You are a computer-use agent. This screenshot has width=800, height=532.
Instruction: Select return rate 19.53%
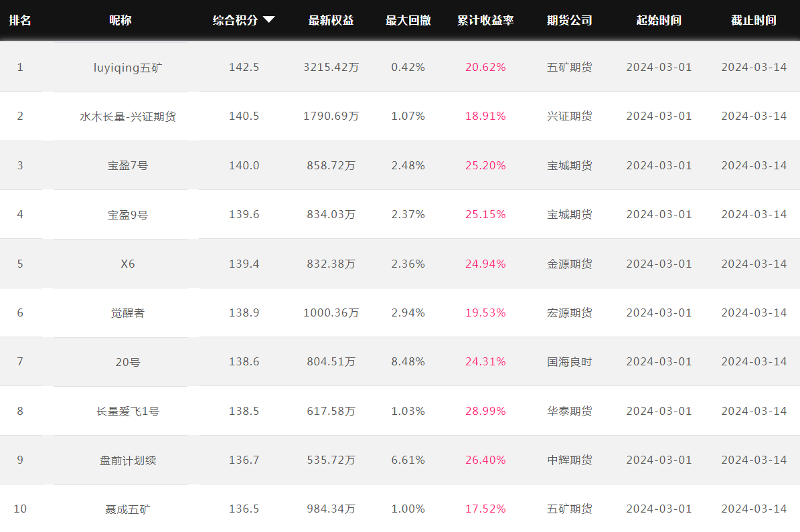coord(485,313)
